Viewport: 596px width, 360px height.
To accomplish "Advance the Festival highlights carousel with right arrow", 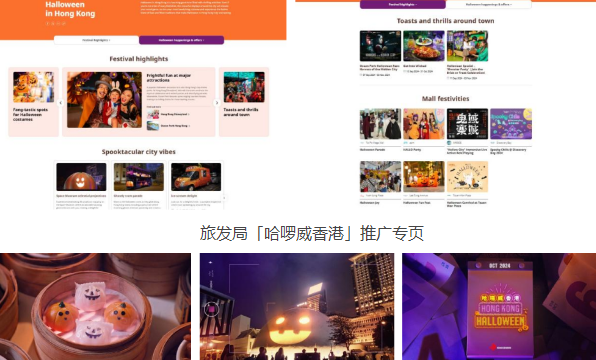I will coord(217,103).
